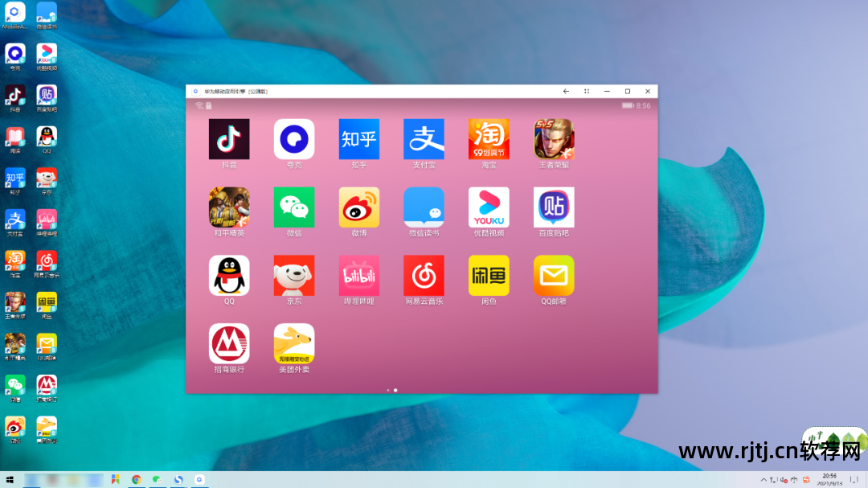Select the 微博 desktop shortcut
The image size is (868, 488).
coord(15,430)
